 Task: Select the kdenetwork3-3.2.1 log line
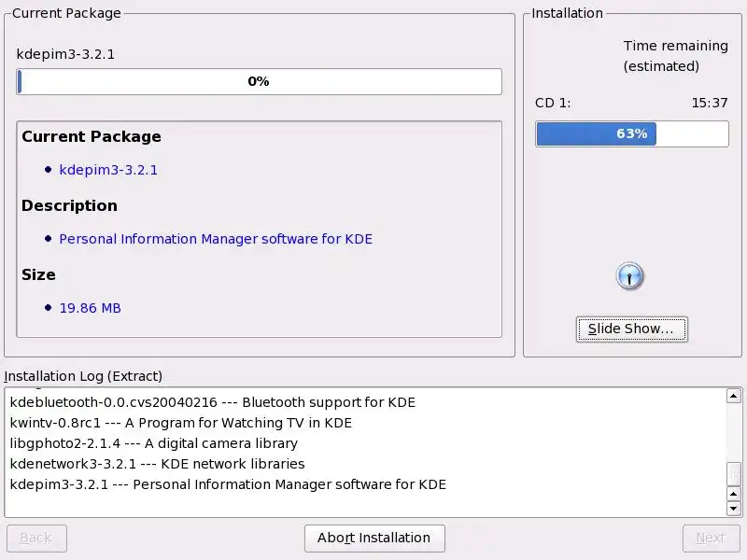pyautogui.click(x=157, y=464)
